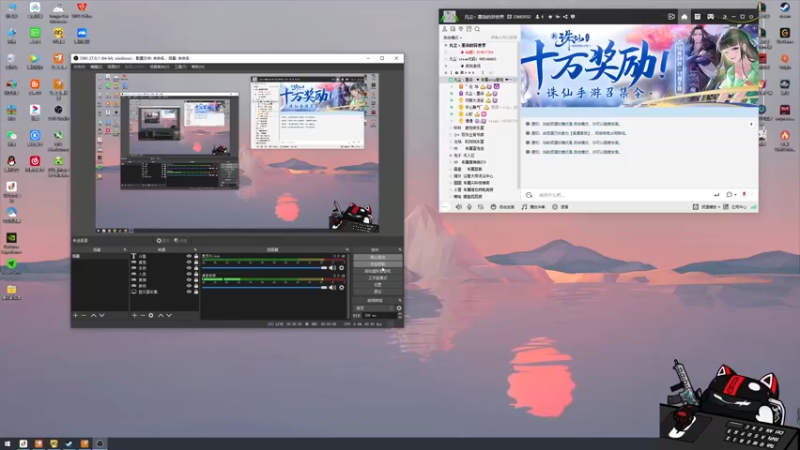Toggle lock on the second source row
This screenshot has height=450, width=800.
click(196, 262)
